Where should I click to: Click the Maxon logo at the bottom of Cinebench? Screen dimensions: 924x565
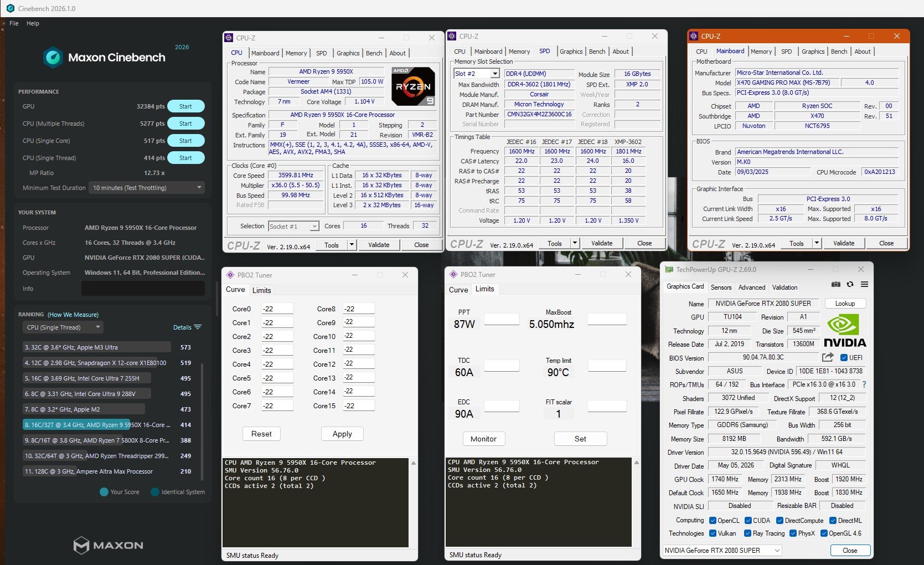tap(109, 545)
